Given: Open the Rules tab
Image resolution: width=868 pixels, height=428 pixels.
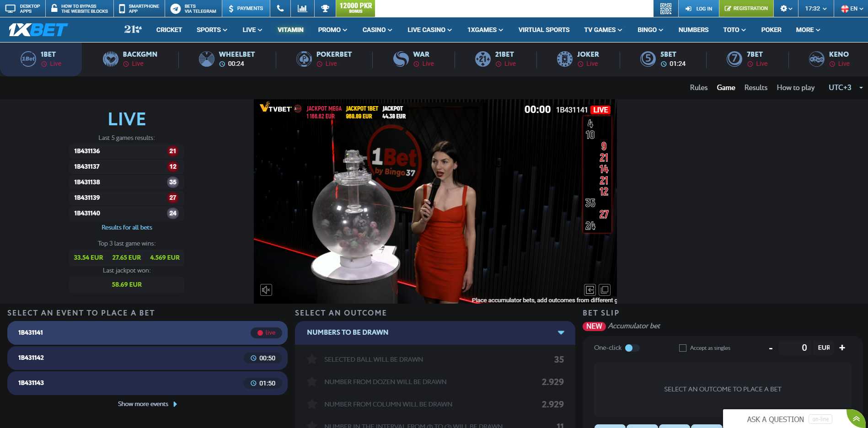Looking at the screenshot, I should [698, 87].
